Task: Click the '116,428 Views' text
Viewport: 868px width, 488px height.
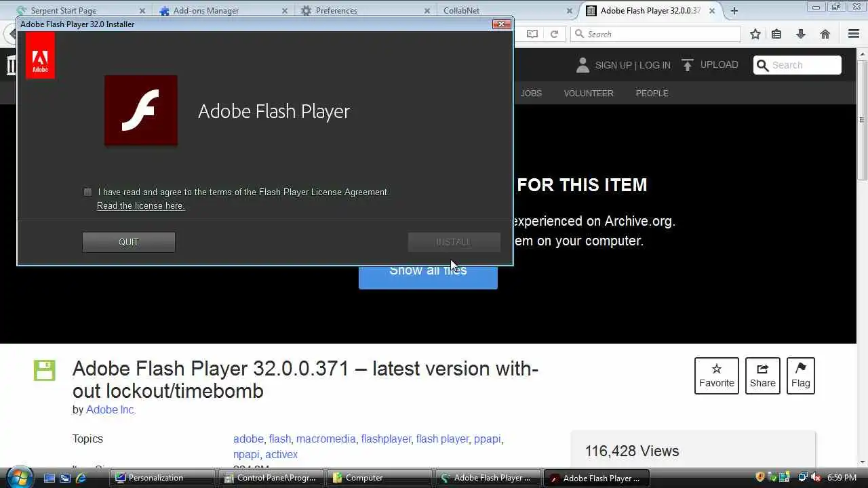Action: pyautogui.click(x=632, y=451)
